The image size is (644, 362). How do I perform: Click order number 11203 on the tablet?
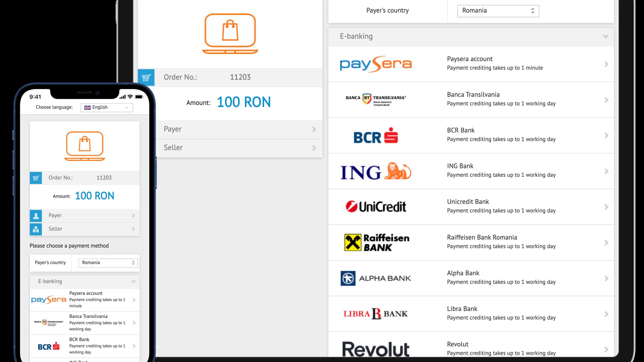[240, 77]
